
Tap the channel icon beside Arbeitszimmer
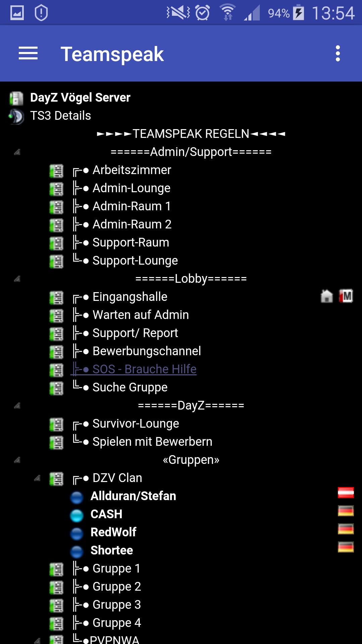click(56, 171)
